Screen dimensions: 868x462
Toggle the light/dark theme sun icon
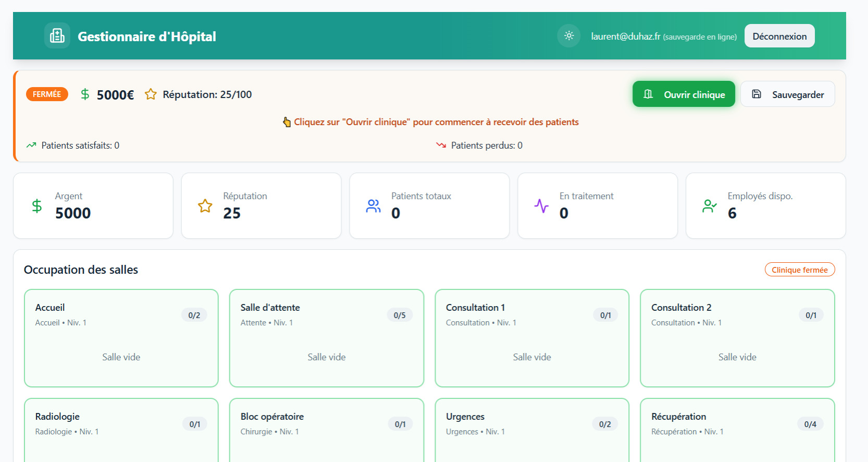point(569,36)
